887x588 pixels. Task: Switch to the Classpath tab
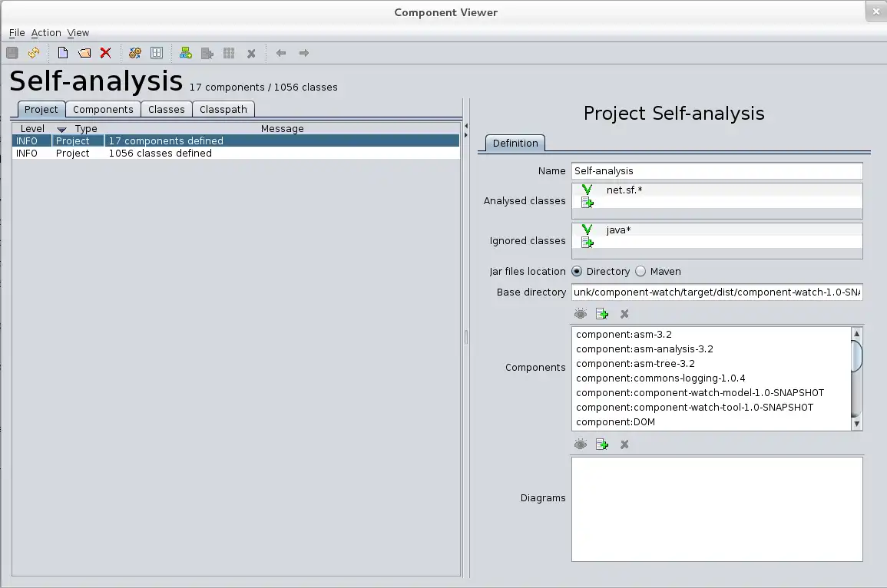click(223, 109)
